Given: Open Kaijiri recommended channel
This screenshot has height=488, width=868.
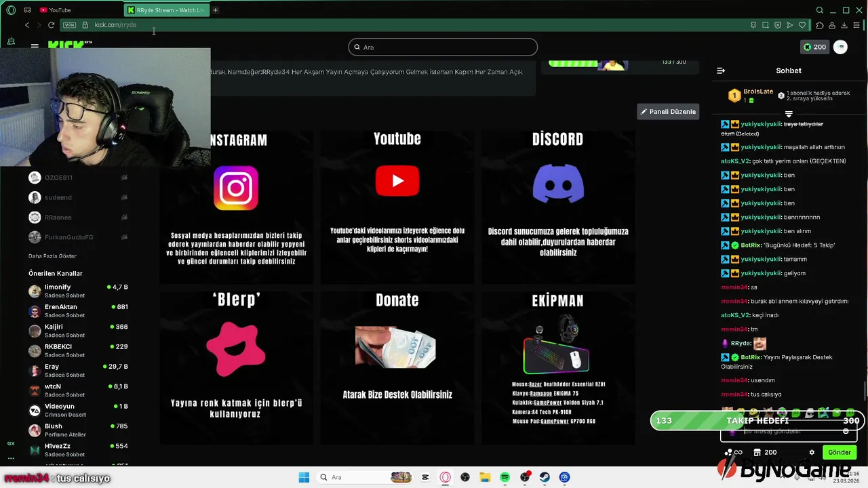Looking at the screenshot, I should pyautogui.click(x=78, y=331).
